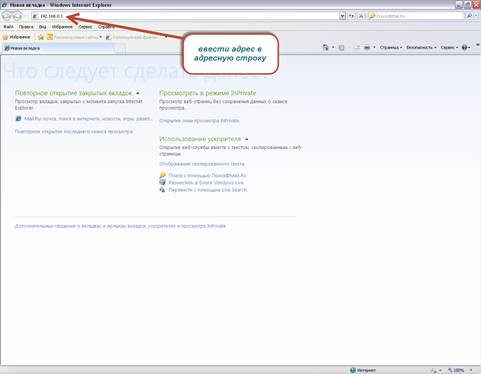This screenshot has height=374, width=481.
Task: Run search with the magnifier icon
Action: [469, 16]
